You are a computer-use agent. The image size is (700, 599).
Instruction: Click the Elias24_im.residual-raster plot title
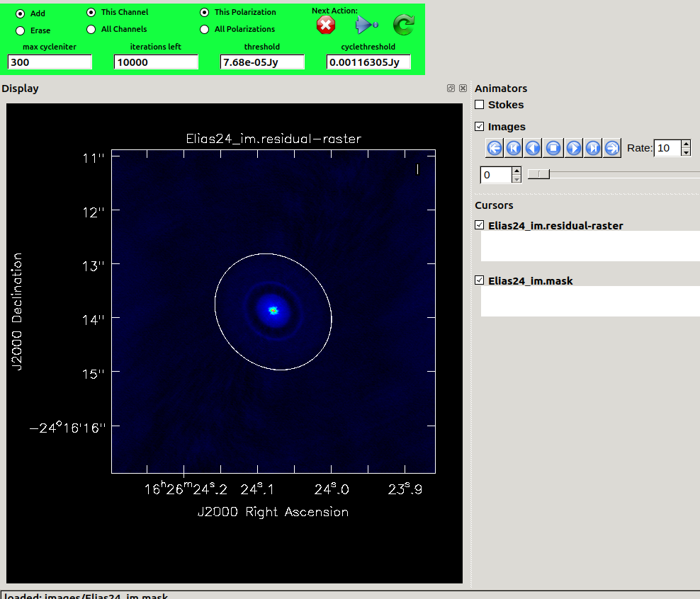pyautogui.click(x=273, y=139)
